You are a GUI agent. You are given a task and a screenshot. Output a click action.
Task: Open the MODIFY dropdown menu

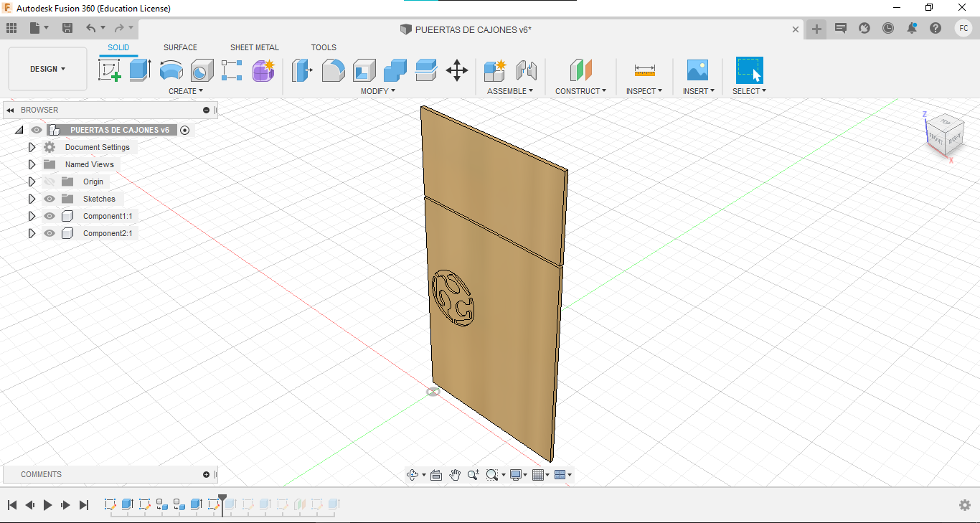click(378, 91)
